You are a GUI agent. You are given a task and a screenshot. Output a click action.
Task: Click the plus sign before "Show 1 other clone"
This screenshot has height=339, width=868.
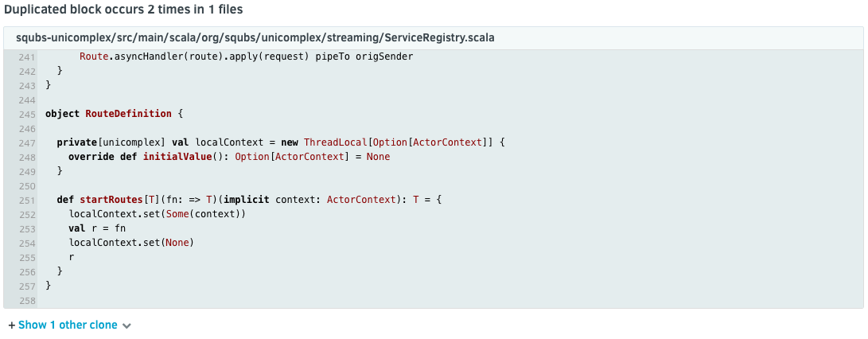[11, 325]
